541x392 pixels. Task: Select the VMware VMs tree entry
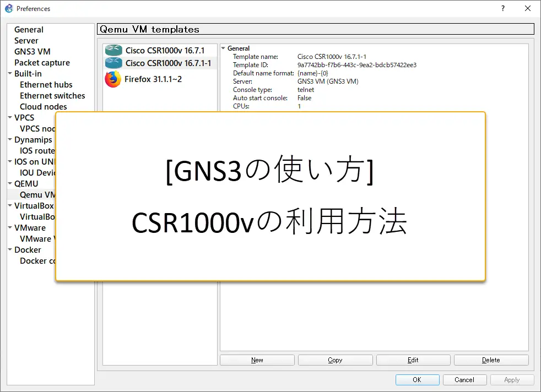37,239
